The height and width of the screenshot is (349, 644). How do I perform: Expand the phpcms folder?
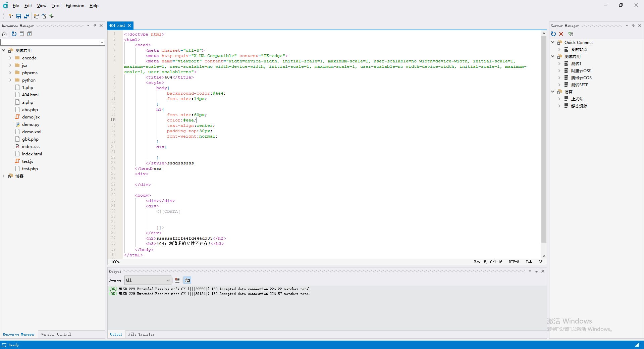click(x=10, y=73)
